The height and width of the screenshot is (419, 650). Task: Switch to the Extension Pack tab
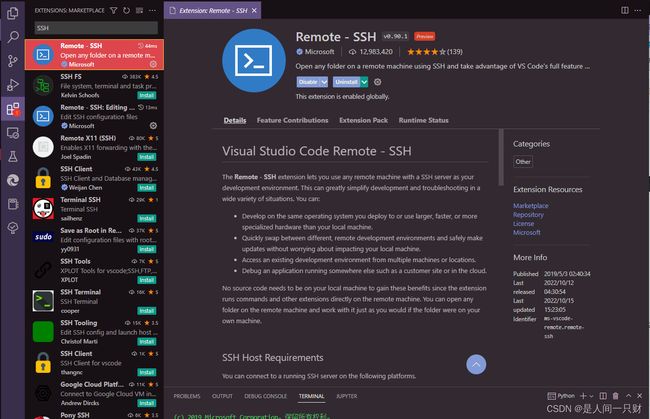tap(363, 120)
